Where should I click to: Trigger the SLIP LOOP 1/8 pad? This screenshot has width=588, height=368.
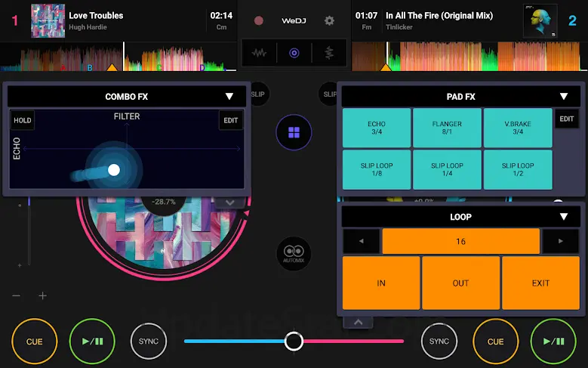tap(377, 169)
